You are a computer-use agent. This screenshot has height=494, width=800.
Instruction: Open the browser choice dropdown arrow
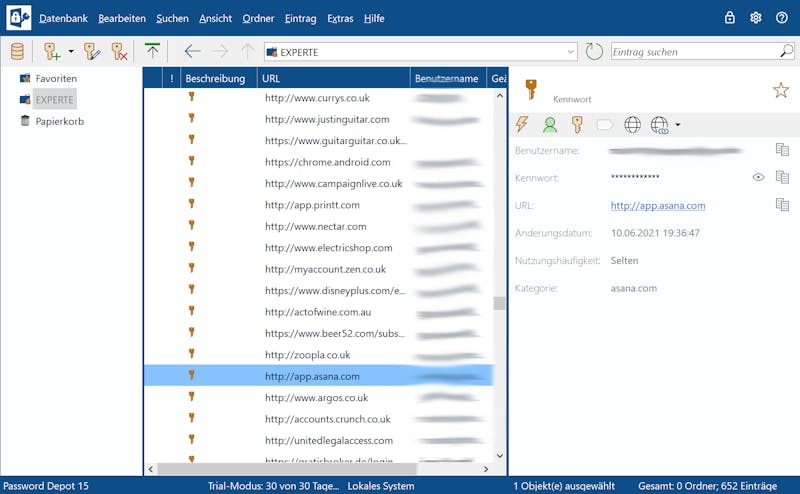point(678,125)
